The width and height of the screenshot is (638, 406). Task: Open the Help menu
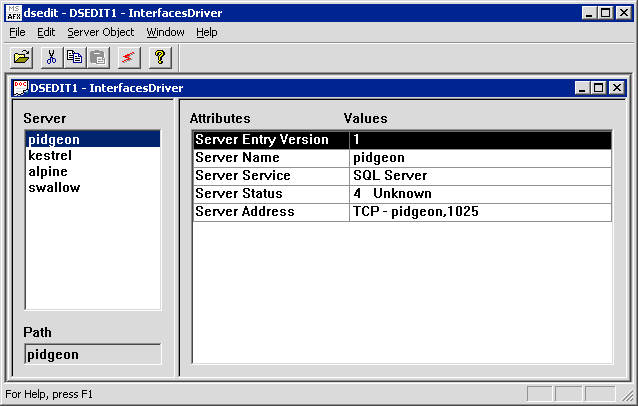[x=207, y=32]
